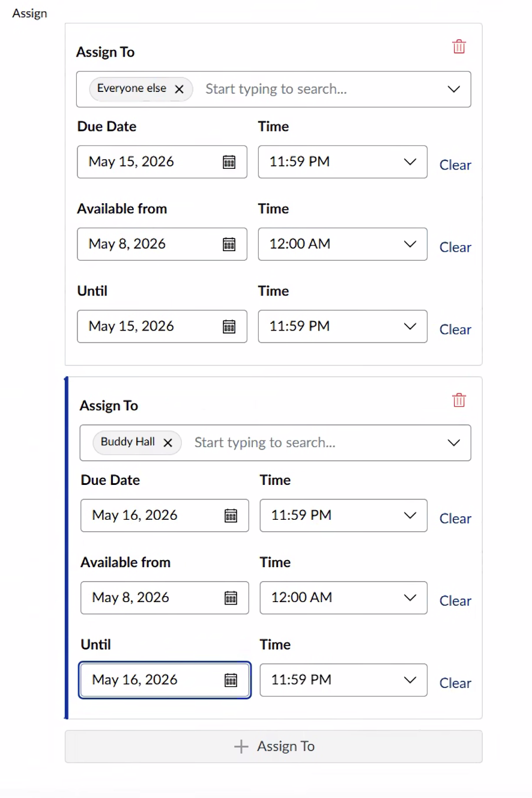The height and width of the screenshot is (798, 532).
Task: Edit Everyone else Until May 15 field
Action: 162,326
